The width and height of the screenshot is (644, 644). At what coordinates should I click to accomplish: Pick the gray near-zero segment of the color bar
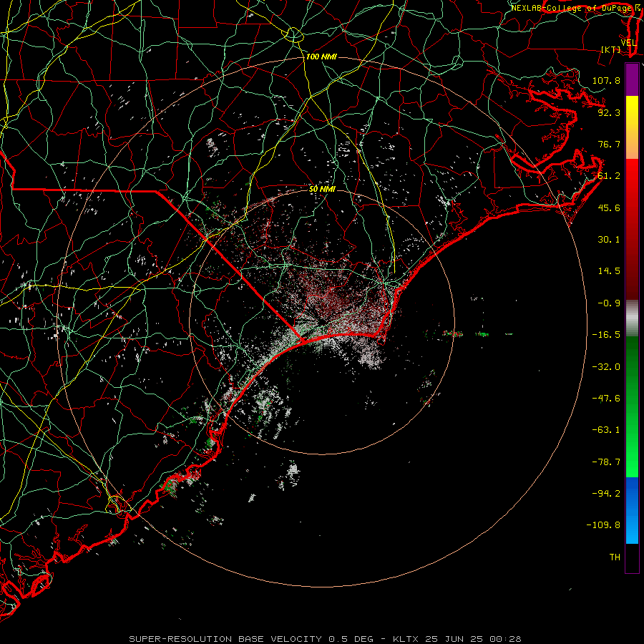click(632, 318)
